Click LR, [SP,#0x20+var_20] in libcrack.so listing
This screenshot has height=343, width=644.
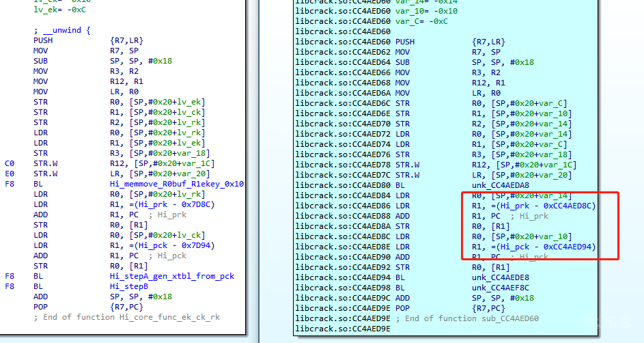click(x=522, y=175)
